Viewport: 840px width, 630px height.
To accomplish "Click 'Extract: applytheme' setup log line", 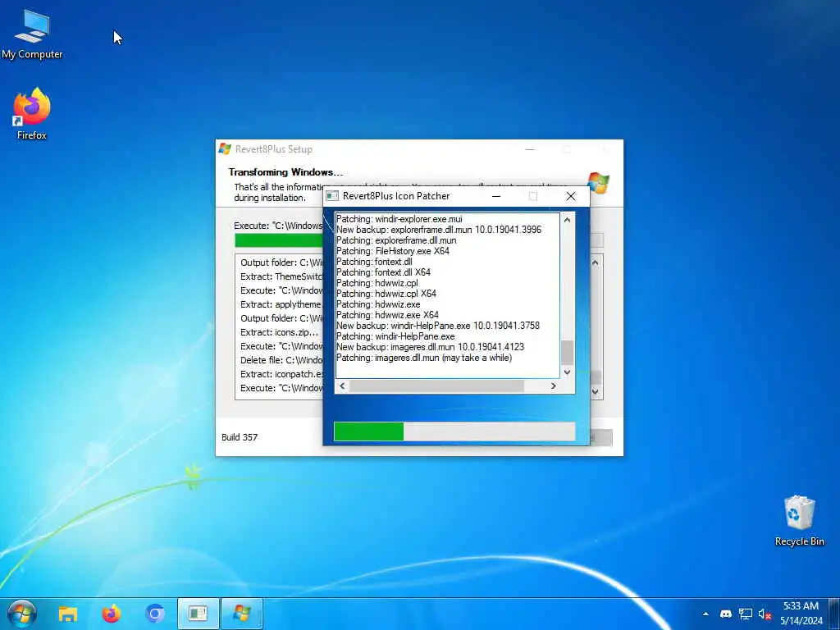I will point(281,304).
